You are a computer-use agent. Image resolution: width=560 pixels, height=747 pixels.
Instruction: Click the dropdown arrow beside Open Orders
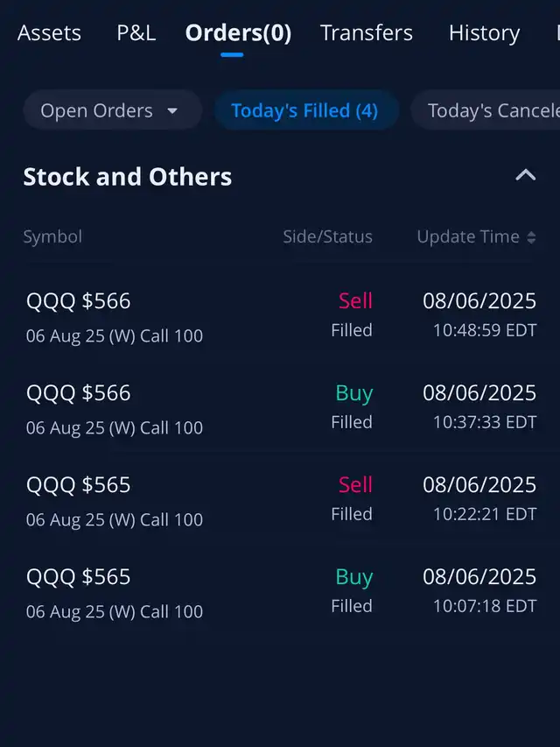172,111
